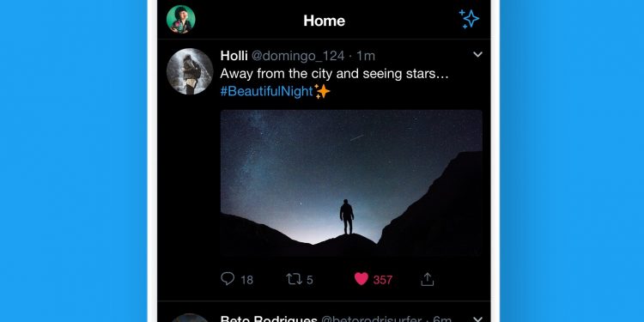Click the 357 likes count
This screenshot has height=322, width=644.
(x=383, y=280)
